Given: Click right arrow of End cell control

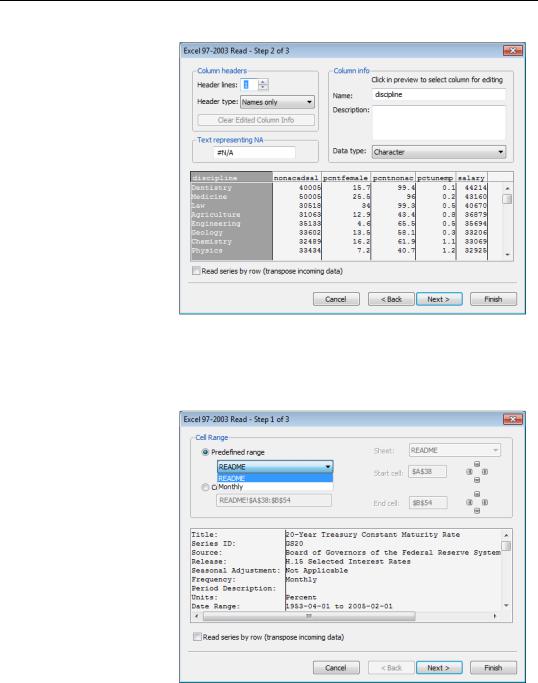Looking at the screenshot, I should 485,502.
